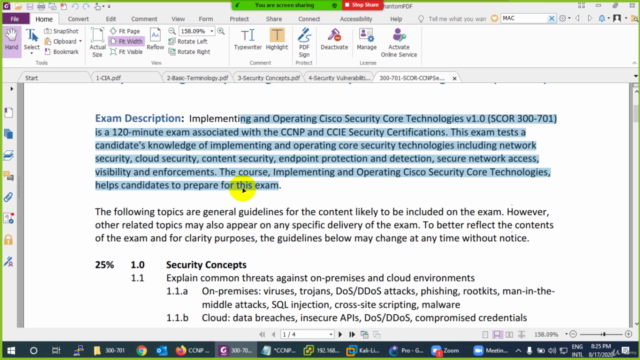Open Reflow view mode
Image resolution: width=640 pixels, height=360 pixels.
(155, 39)
